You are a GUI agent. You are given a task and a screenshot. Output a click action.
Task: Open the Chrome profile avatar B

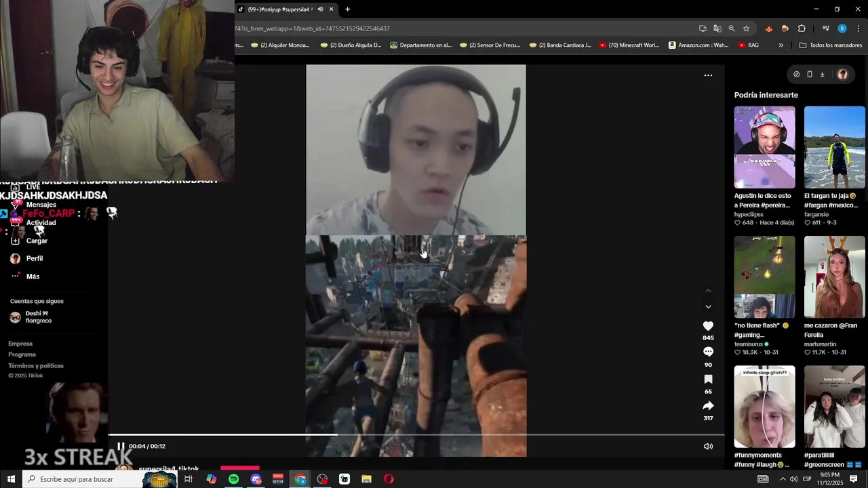tap(842, 28)
